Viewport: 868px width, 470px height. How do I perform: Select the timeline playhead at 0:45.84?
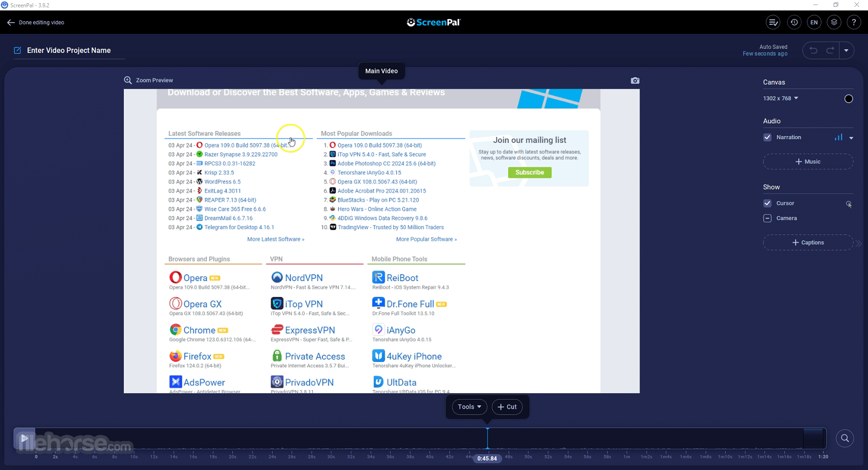[x=487, y=438]
